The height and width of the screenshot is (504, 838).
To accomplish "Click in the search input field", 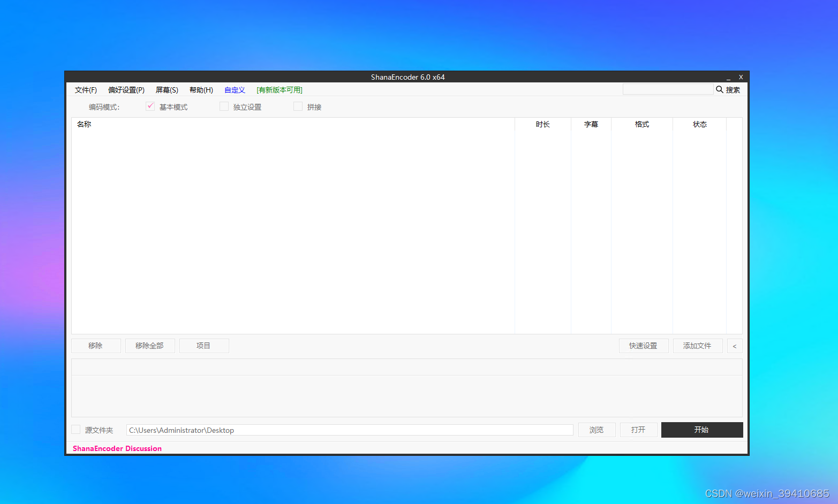I will coord(668,89).
